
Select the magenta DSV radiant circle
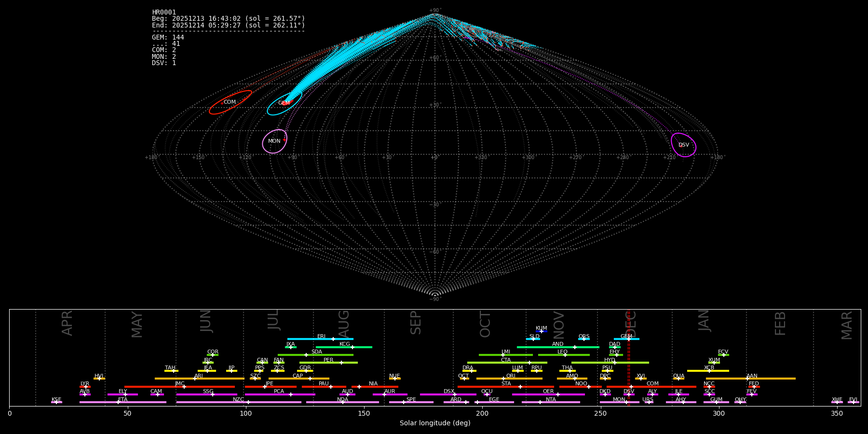click(683, 145)
